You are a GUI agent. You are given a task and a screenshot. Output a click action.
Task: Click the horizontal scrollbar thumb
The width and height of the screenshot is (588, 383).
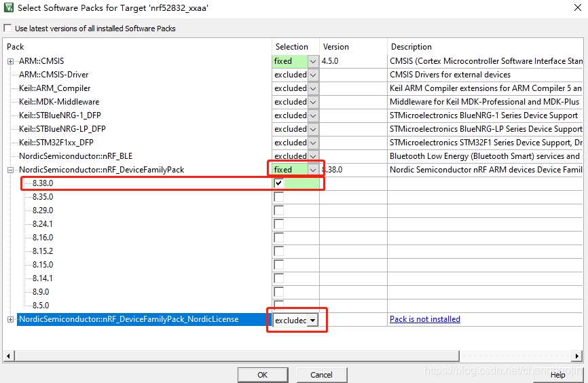point(237,356)
